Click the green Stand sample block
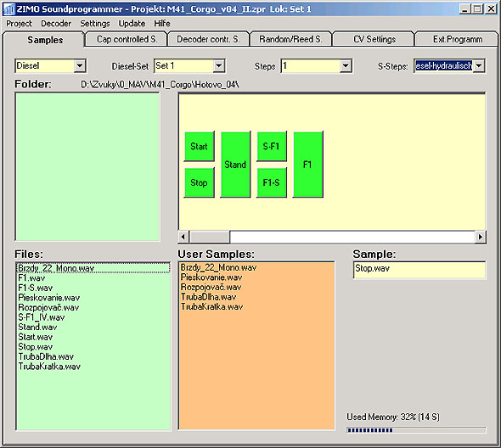 point(235,165)
